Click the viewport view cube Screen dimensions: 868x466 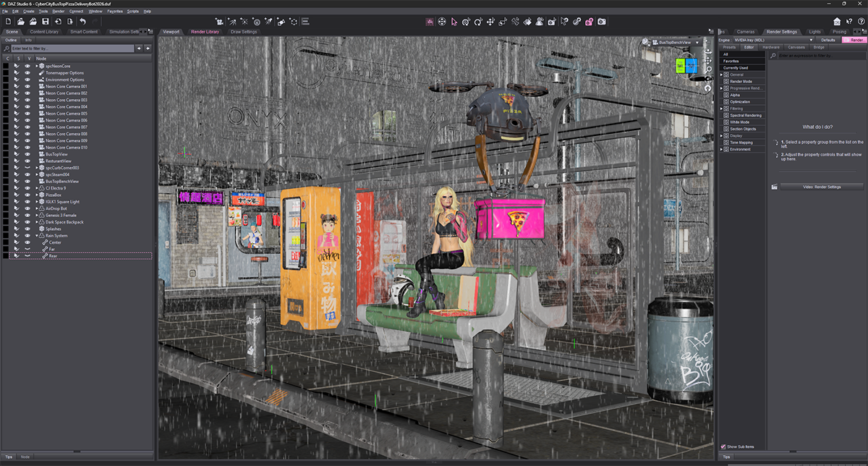(x=686, y=66)
